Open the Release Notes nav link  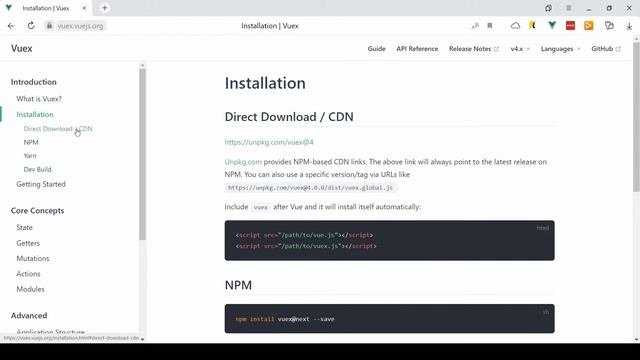click(x=473, y=49)
